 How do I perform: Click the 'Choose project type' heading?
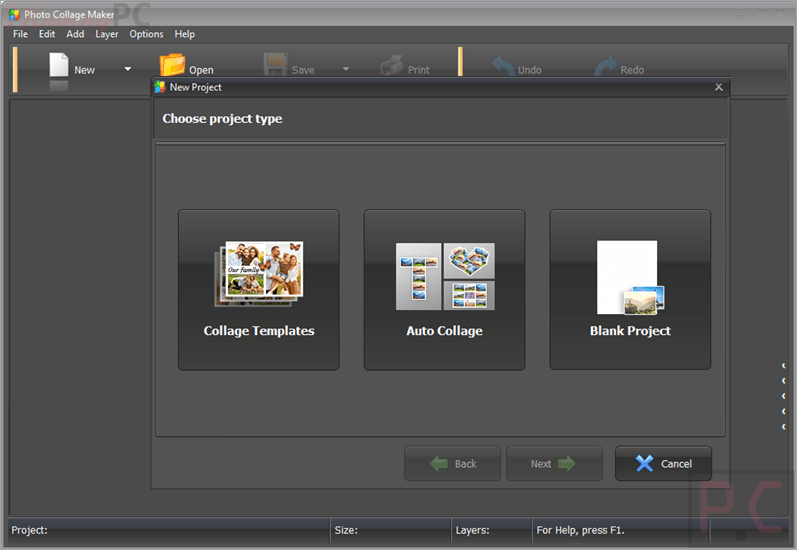click(x=222, y=118)
